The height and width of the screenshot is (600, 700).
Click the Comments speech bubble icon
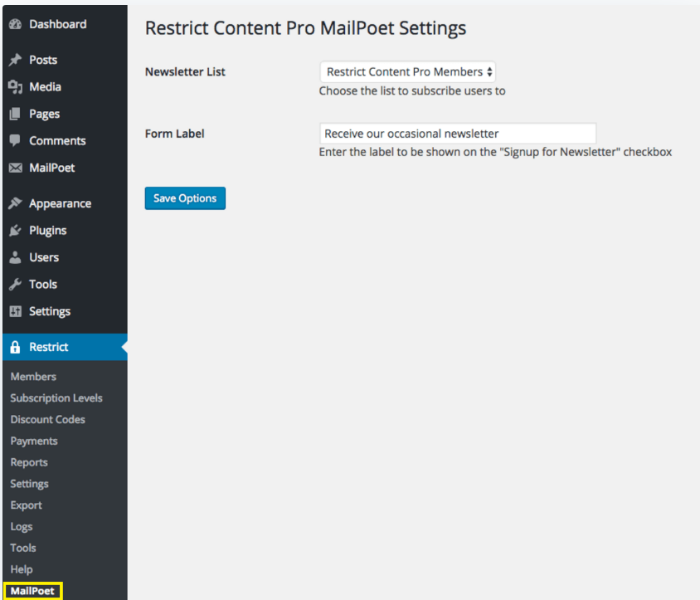pyautogui.click(x=15, y=141)
